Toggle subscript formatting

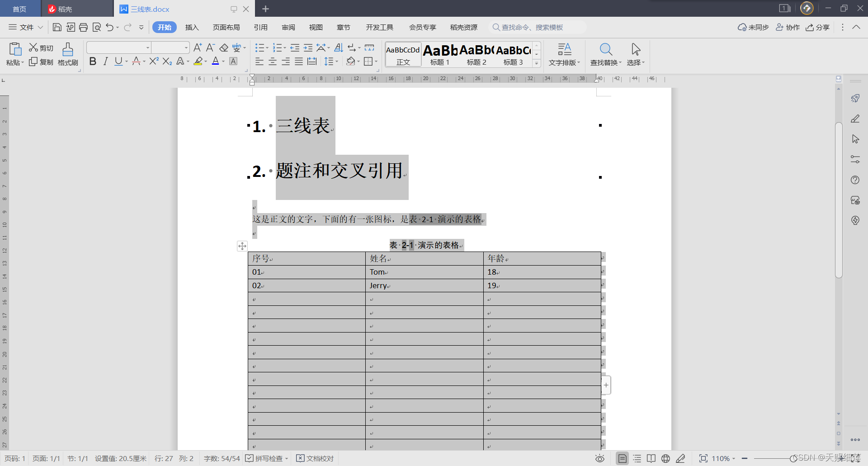pyautogui.click(x=167, y=62)
